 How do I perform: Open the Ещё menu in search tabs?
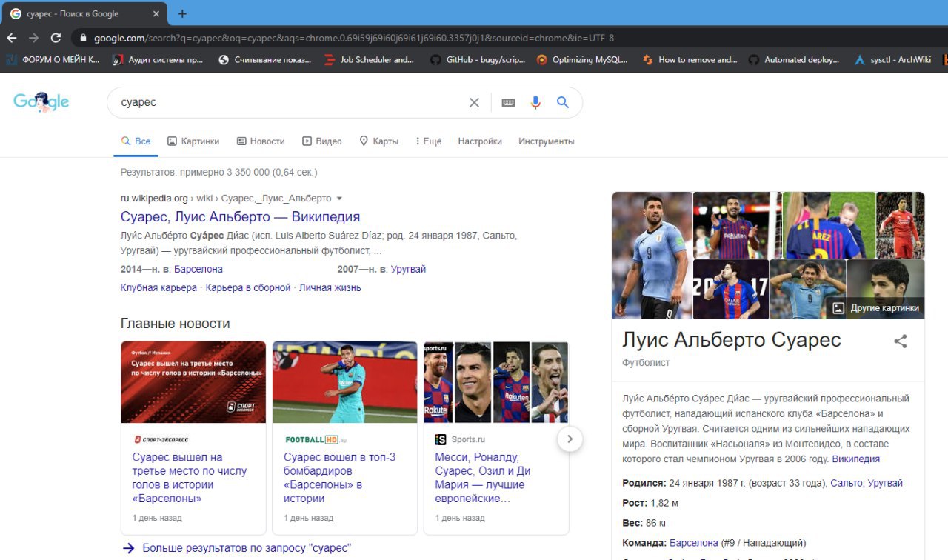(x=428, y=141)
